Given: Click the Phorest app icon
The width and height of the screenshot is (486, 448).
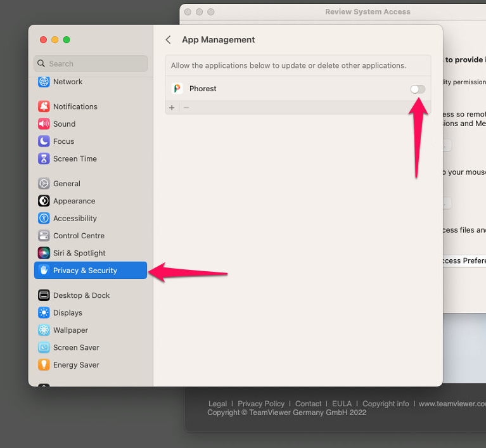Looking at the screenshot, I should (177, 89).
